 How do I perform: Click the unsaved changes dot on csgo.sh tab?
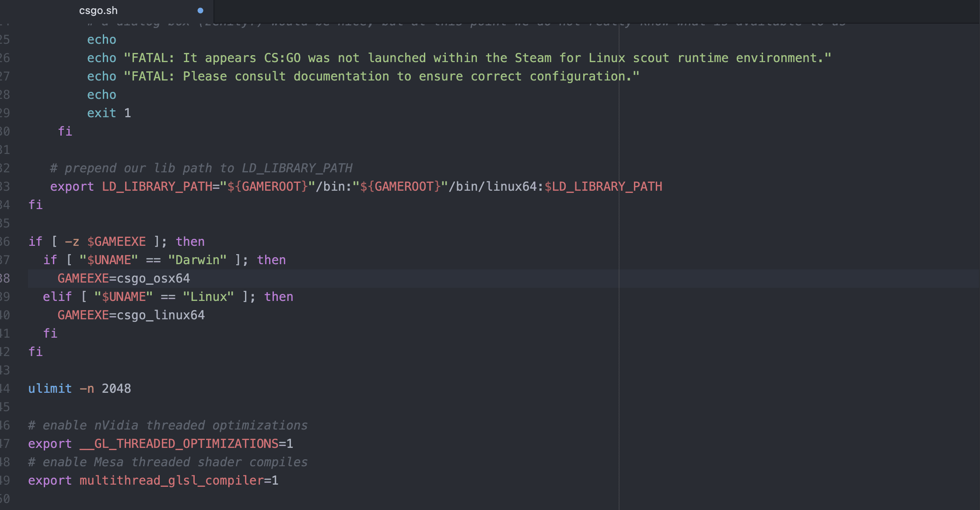tap(200, 10)
